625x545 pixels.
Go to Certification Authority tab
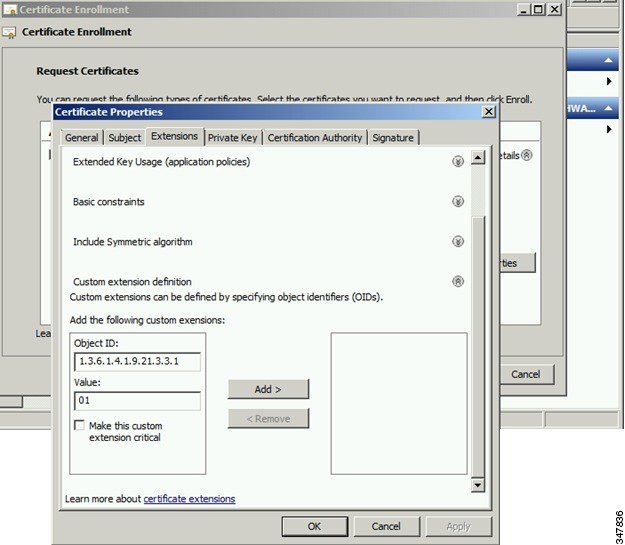click(314, 138)
